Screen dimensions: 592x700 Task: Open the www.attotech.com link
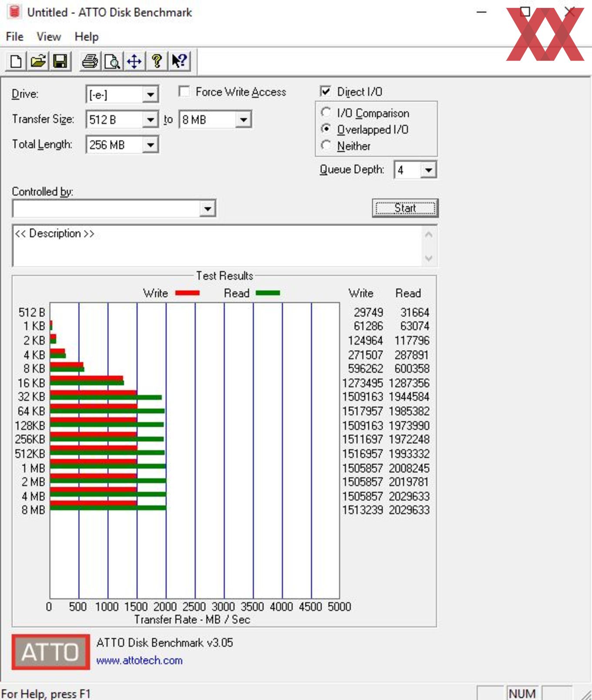pos(139,660)
